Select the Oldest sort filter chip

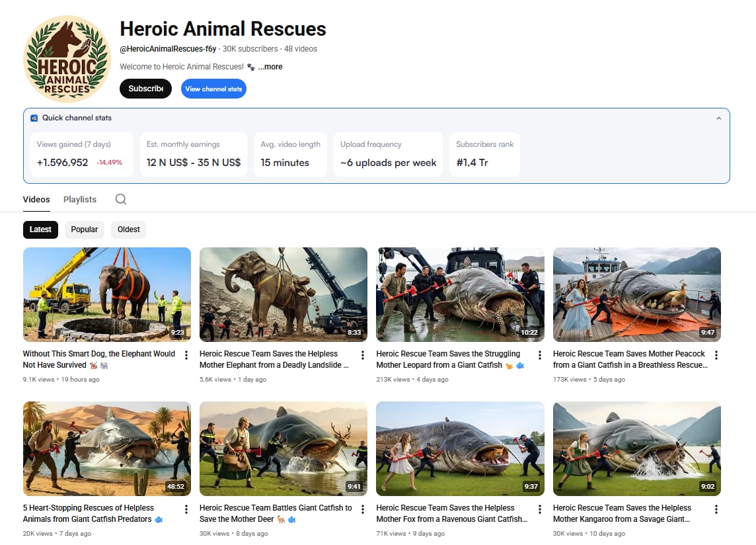(129, 230)
